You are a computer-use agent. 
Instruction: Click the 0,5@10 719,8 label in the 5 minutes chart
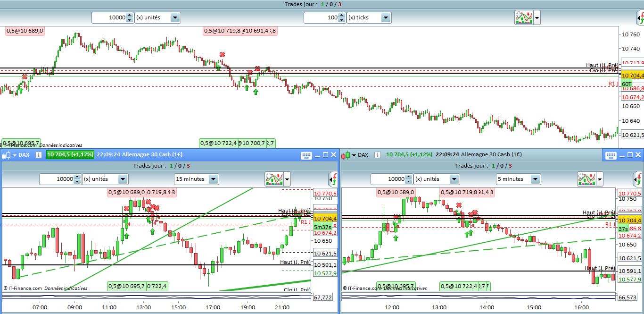point(459,192)
